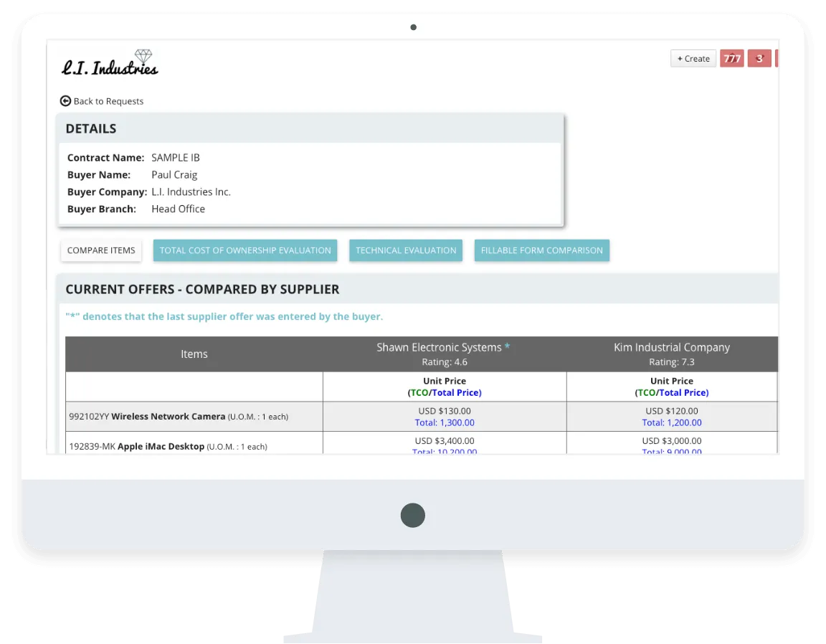Open the Technical Evaluation tab
The image size is (826, 644).
pyautogui.click(x=406, y=250)
